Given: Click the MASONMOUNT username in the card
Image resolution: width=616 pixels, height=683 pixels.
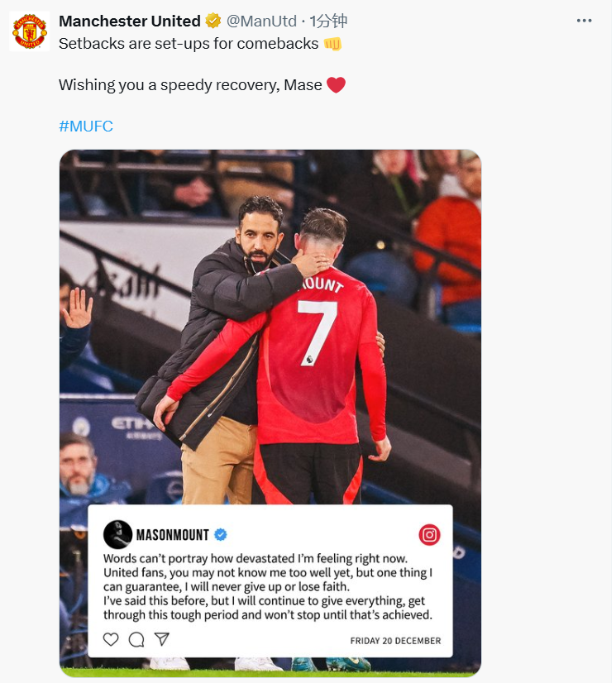Looking at the screenshot, I should tap(173, 534).
